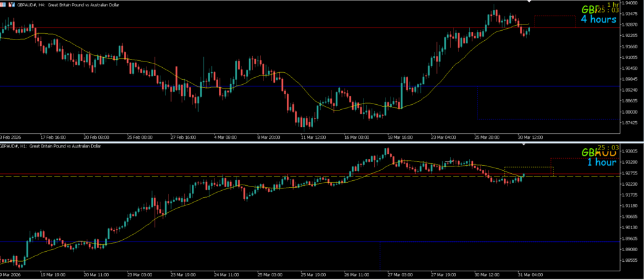Select the red horizontal line on H4 chart

coord(189,28)
